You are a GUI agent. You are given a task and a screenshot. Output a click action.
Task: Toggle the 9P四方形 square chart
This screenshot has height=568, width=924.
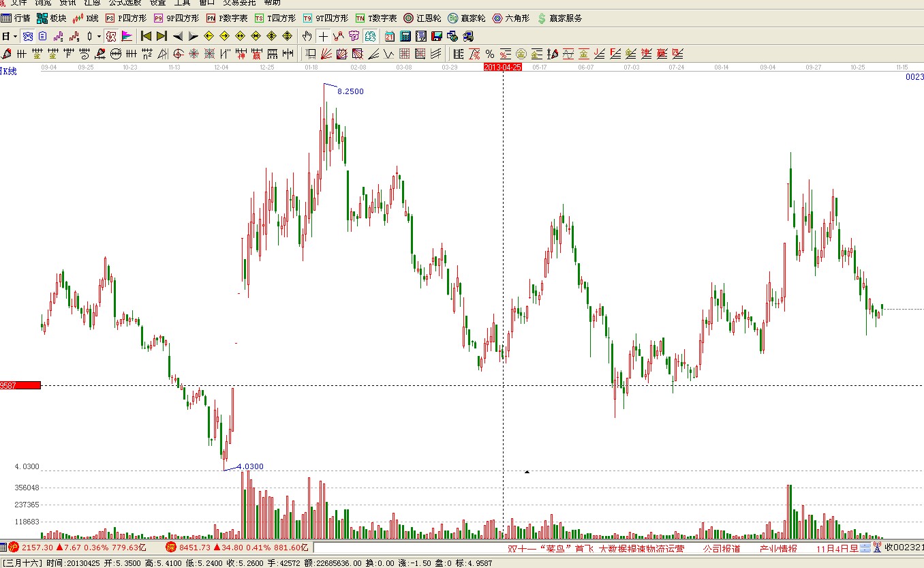(x=176, y=18)
